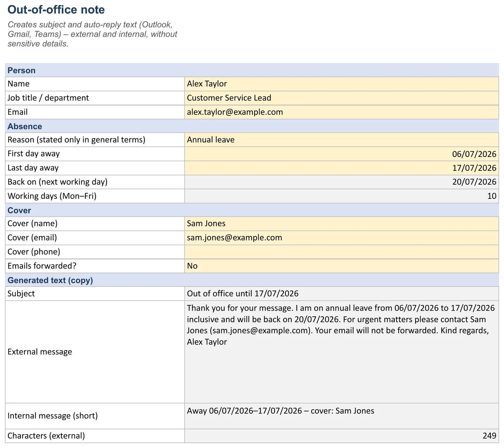Click the Cover (name) label
The width and height of the screenshot is (504, 448).
(x=32, y=224)
